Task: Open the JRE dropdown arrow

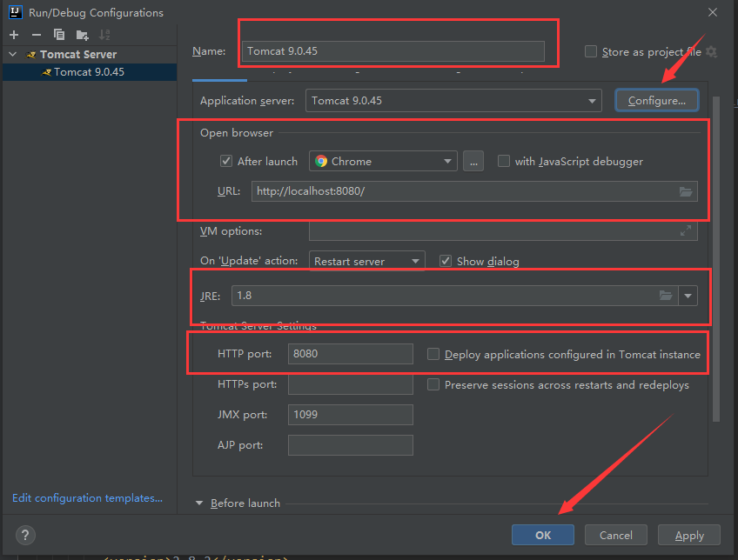Action: [688, 296]
